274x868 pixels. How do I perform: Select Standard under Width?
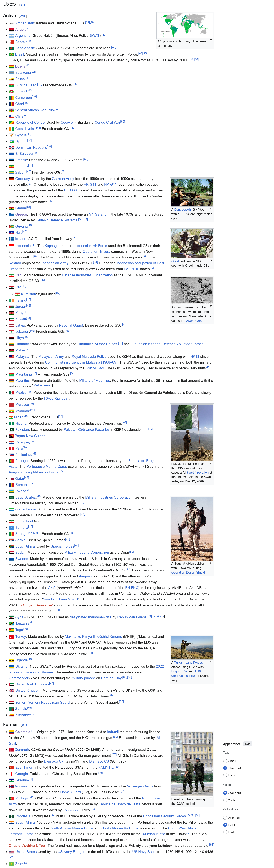click(225, 793)
